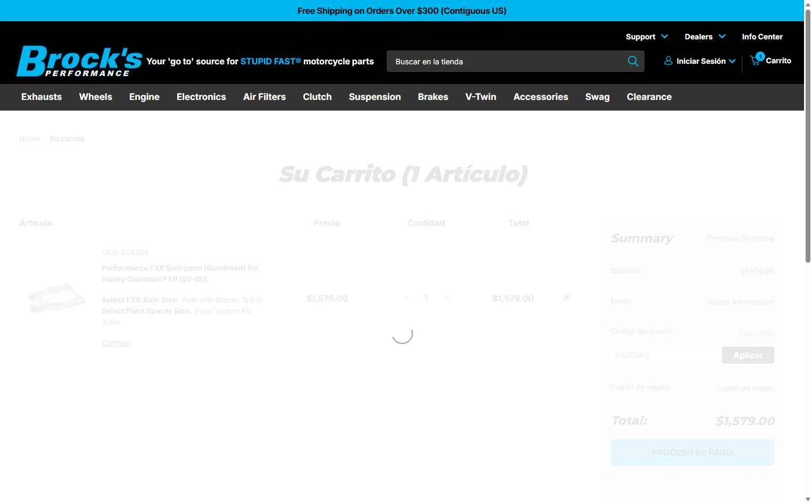Remove the swingarm item with the X icon
812x504 pixels.
pos(567,297)
